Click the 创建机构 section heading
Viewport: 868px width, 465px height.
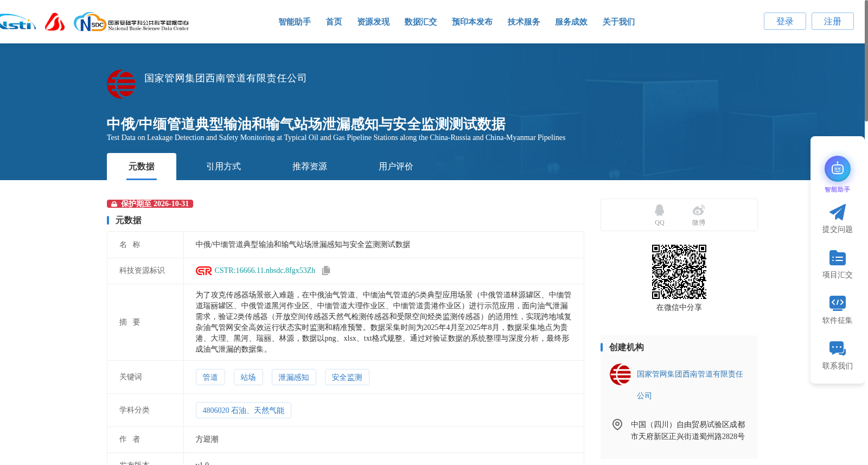pyautogui.click(x=627, y=347)
